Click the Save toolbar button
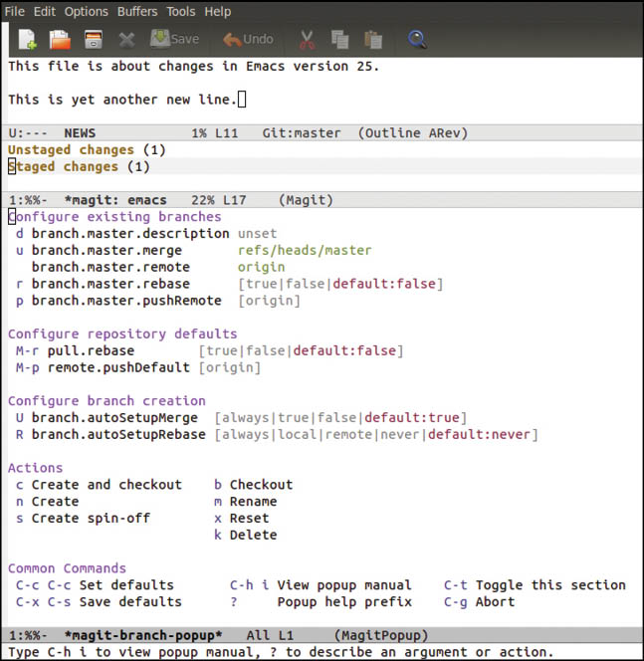The image size is (644, 661). click(x=174, y=40)
